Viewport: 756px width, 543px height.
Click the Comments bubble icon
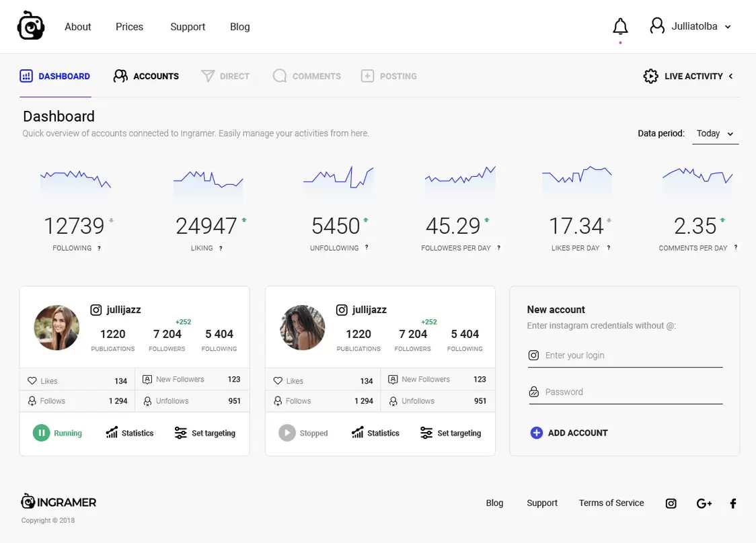(280, 76)
